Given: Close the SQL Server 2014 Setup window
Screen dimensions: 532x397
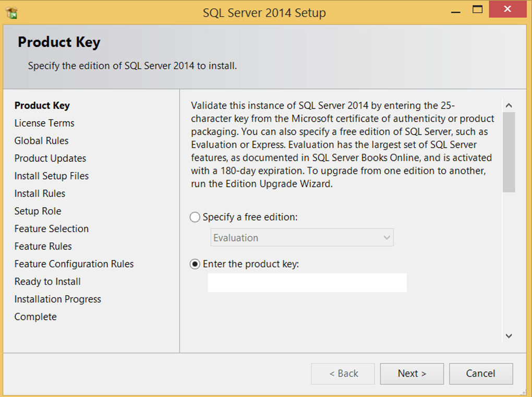Looking at the screenshot, I should (507, 9).
